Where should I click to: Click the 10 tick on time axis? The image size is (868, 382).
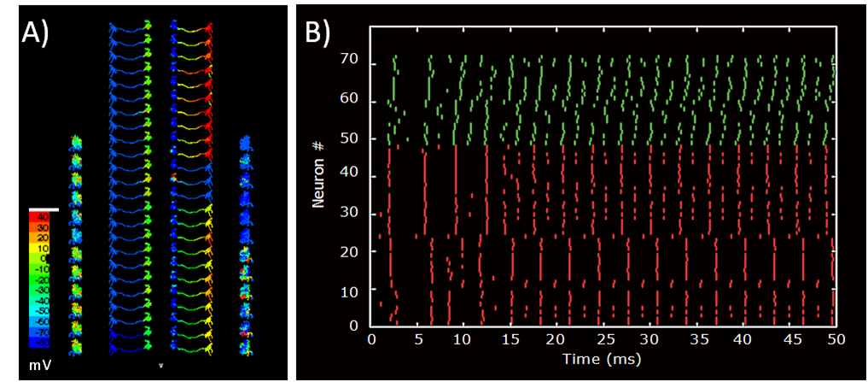click(463, 338)
